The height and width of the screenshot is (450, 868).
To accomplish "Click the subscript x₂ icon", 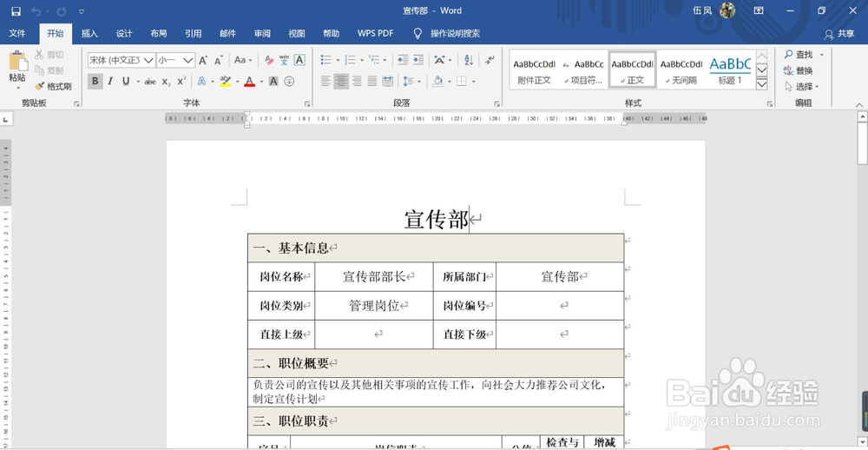I will pos(166,82).
